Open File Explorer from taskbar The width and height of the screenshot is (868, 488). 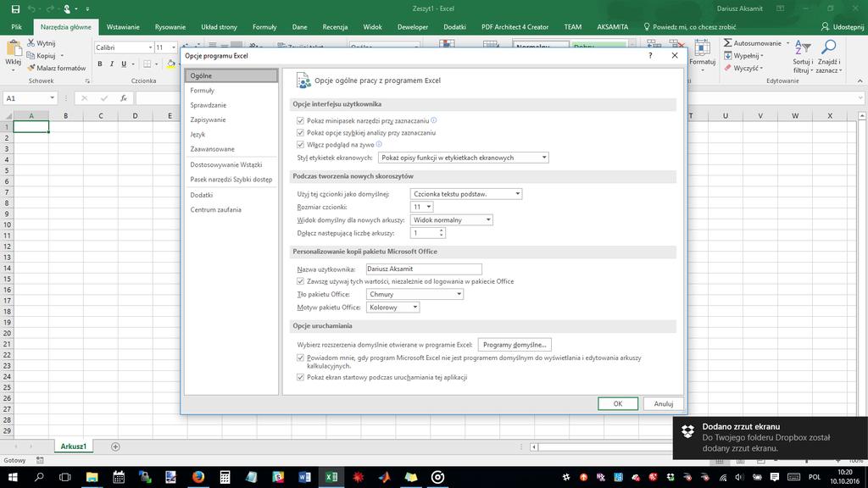click(x=92, y=477)
